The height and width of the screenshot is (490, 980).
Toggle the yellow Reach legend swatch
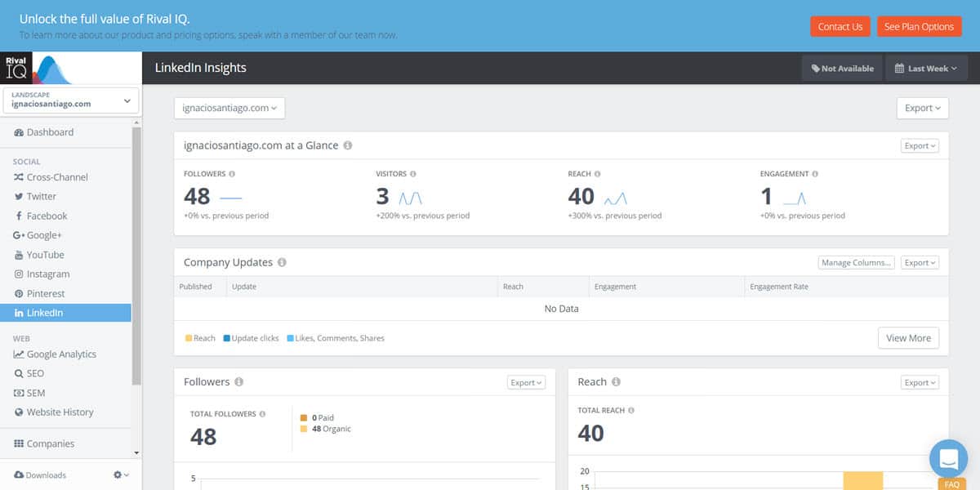click(189, 338)
